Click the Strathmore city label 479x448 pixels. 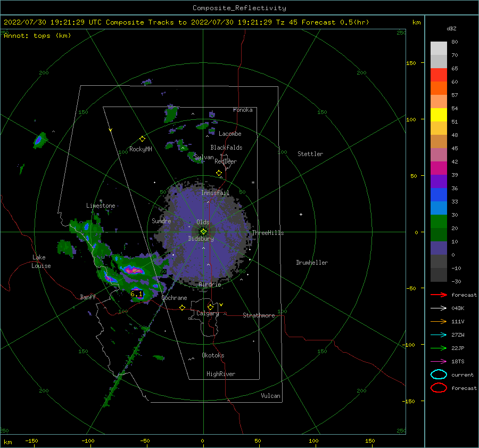[x=259, y=315]
